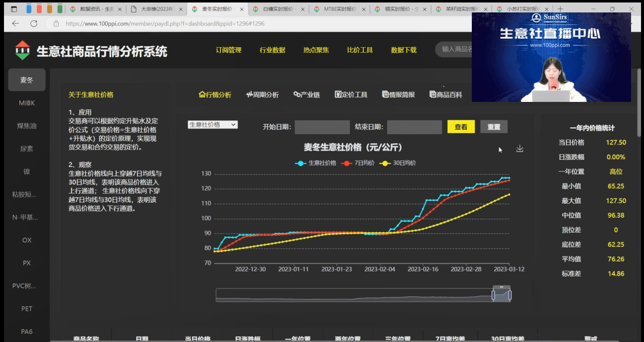Image resolution: width=644 pixels, height=342 pixels.
Task: Switch to the 锡实时报价 browser tab
Action: point(400,9)
